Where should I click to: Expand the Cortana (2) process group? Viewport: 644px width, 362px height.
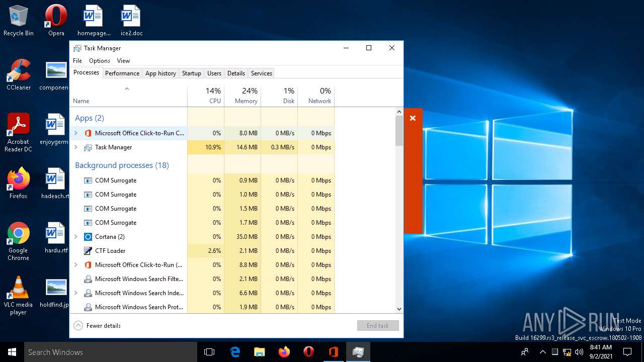76,237
